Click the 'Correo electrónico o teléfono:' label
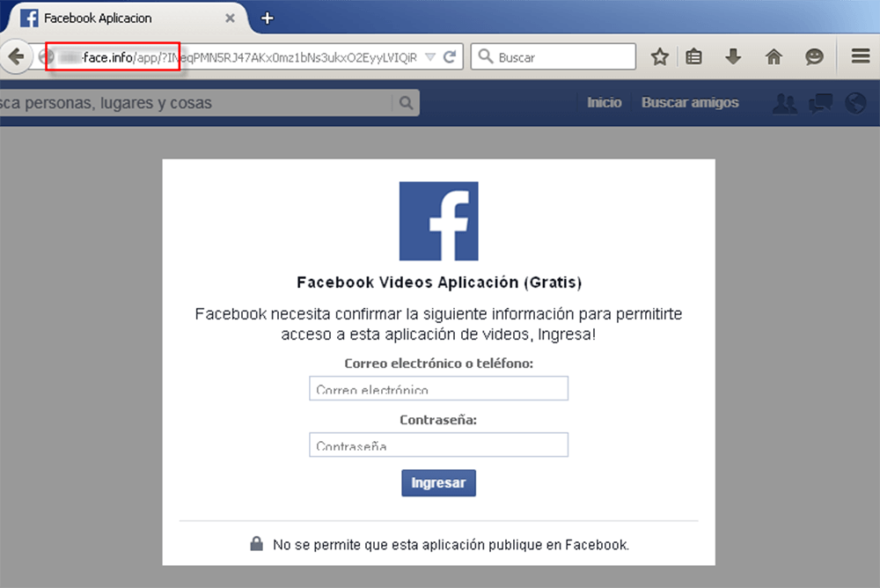 439,364
